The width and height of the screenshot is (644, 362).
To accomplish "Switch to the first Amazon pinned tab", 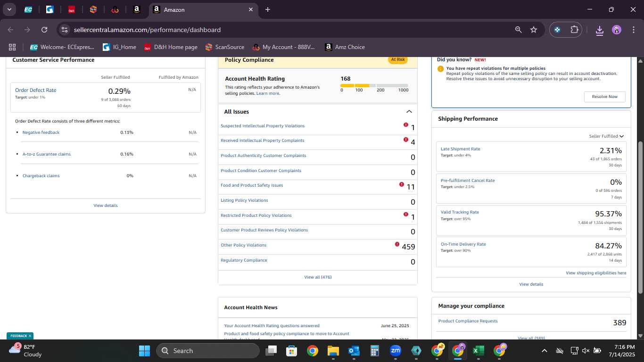I will click(x=137, y=9).
